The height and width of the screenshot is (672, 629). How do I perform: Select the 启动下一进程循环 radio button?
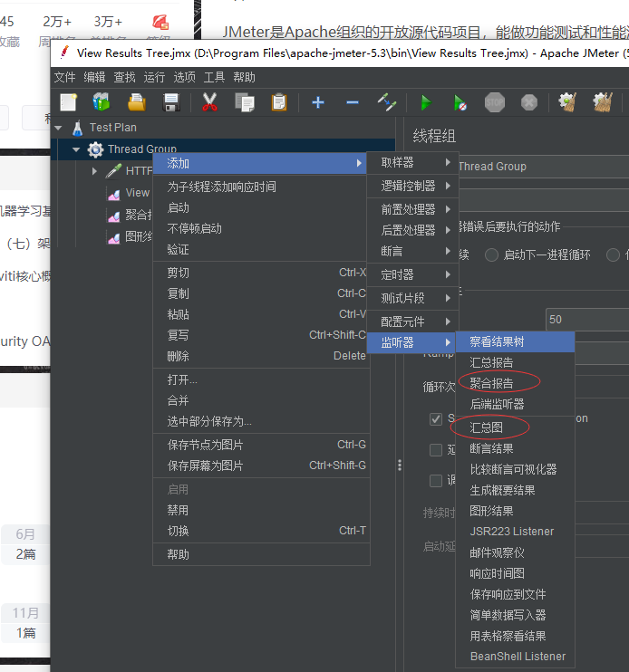point(491,255)
